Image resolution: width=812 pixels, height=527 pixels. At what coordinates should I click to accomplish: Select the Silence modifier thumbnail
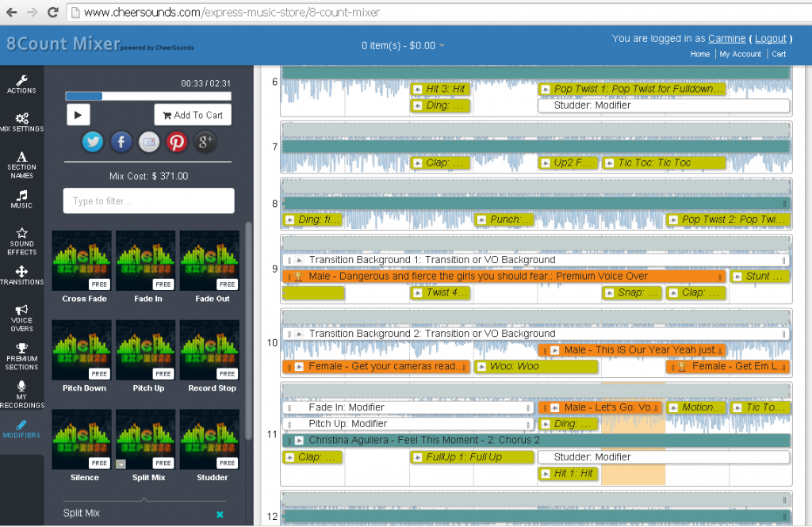(x=82, y=440)
